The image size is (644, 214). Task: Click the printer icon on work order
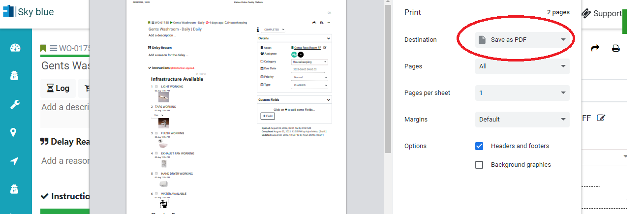(615, 48)
